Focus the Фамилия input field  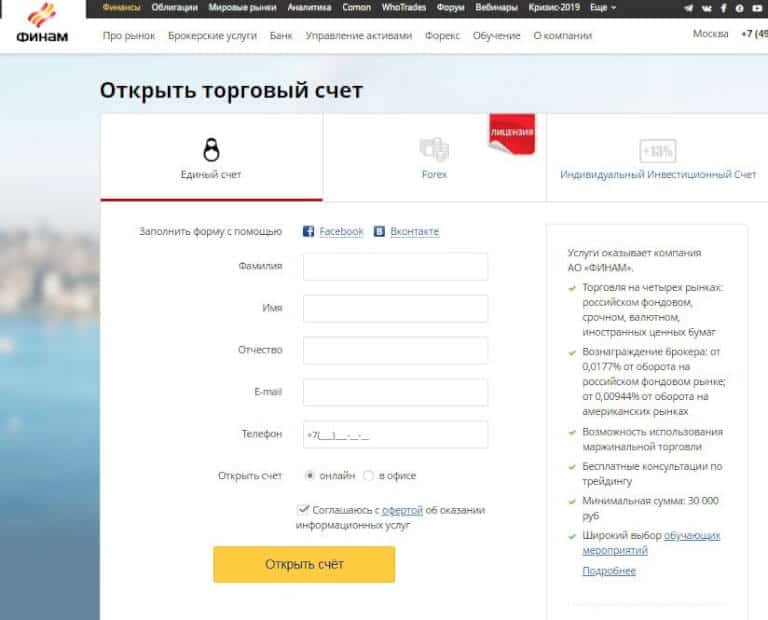click(x=395, y=266)
